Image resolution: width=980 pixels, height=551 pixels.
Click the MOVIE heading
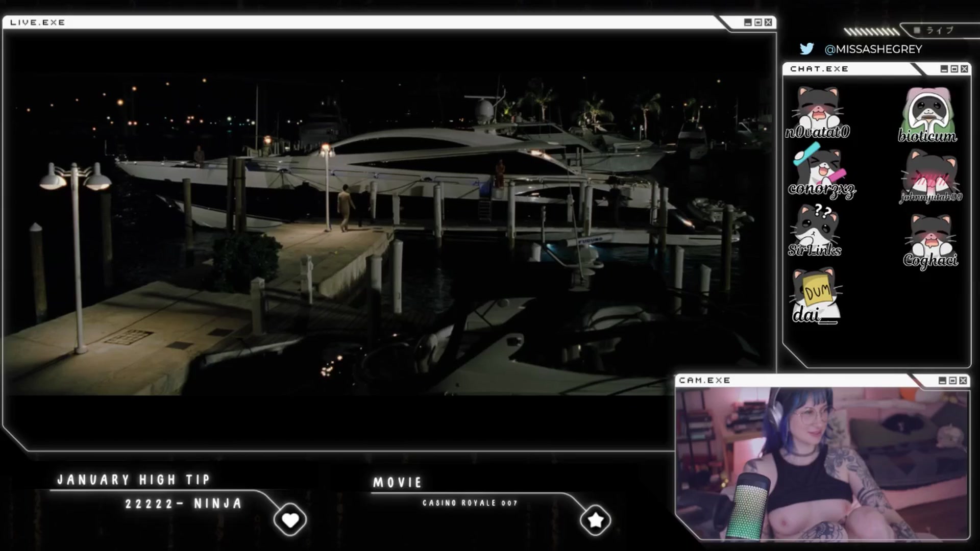pyautogui.click(x=398, y=483)
